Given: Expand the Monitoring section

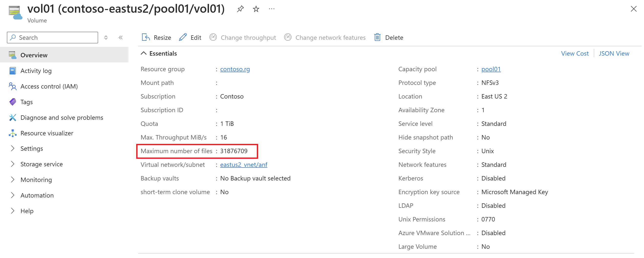Looking at the screenshot, I should pos(36,180).
